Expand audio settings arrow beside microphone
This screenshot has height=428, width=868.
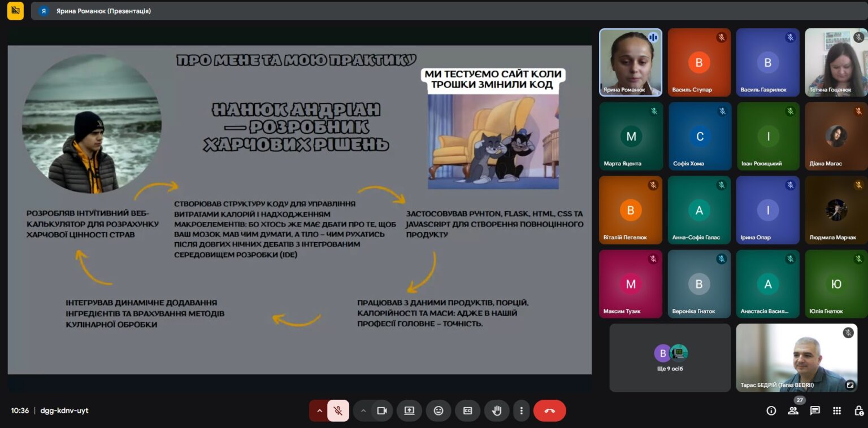319,410
